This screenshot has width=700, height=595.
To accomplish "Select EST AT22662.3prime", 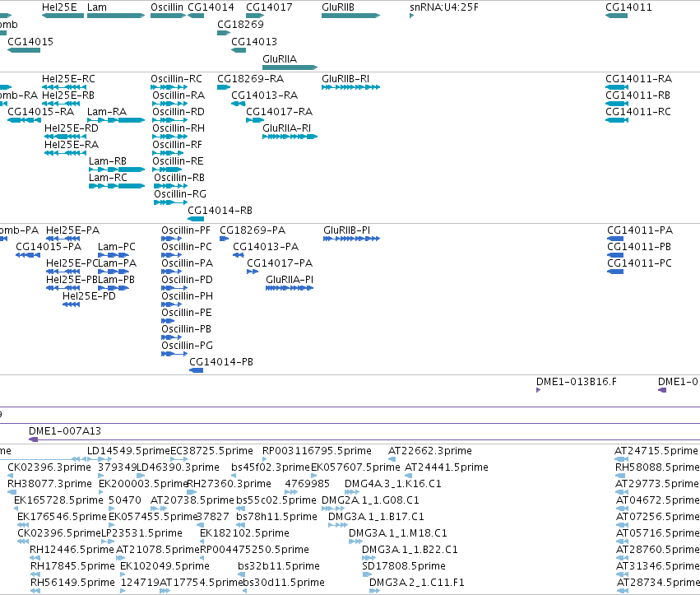I will (x=430, y=451).
